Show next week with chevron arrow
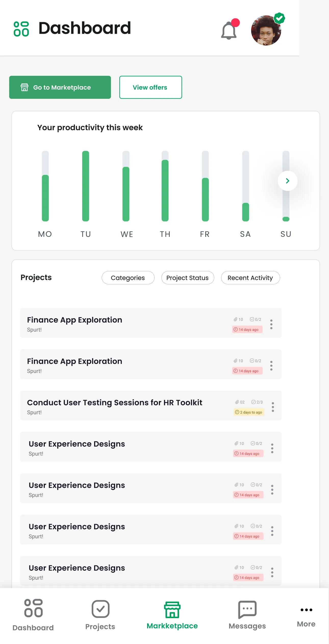Viewport: 329px width, 644px height. coord(287,181)
